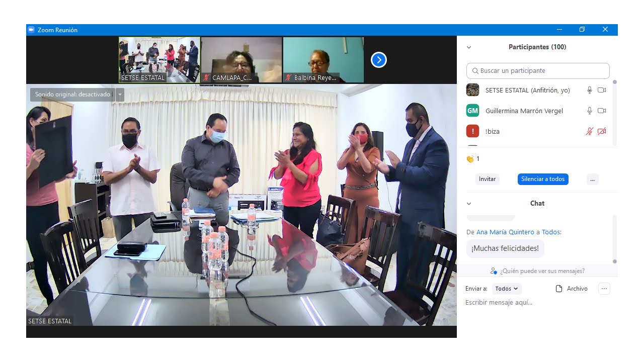
Task: Click !biza disabled camera icon
Action: [602, 131]
